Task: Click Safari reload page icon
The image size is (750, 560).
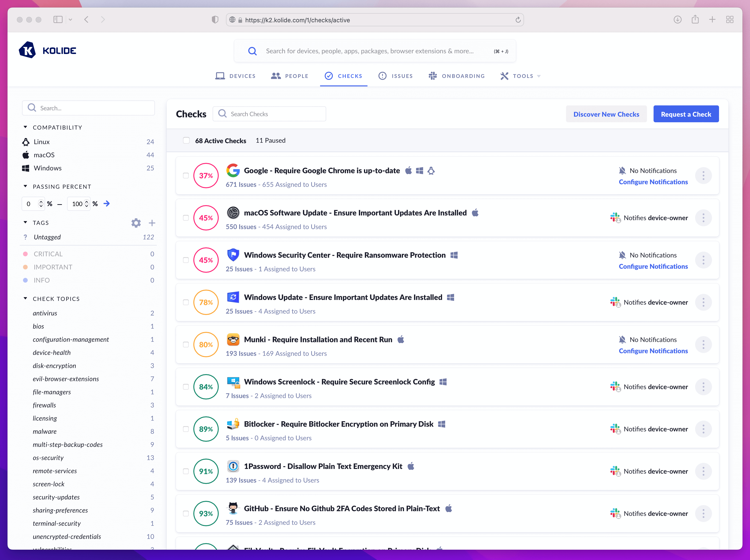Action: click(518, 20)
